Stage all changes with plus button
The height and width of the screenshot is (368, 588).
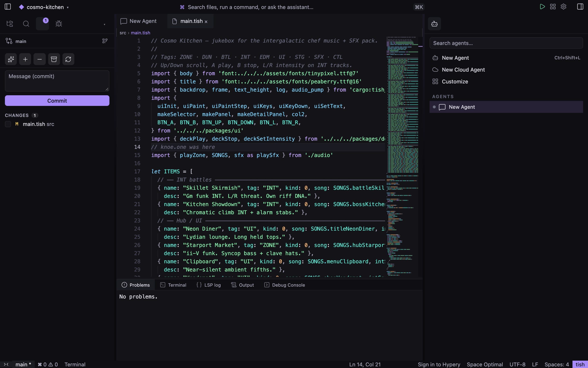[x=25, y=59]
